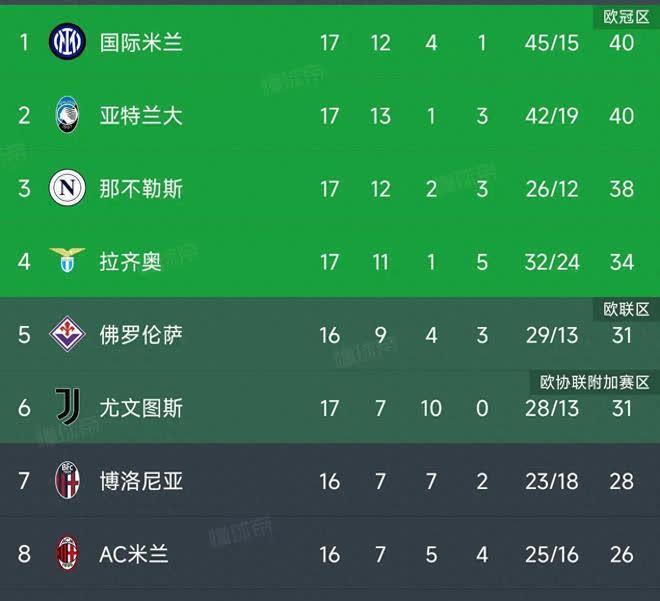Open 尤文图斯 team details
Screen dimensions: 660x601
(x=141, y=408)
